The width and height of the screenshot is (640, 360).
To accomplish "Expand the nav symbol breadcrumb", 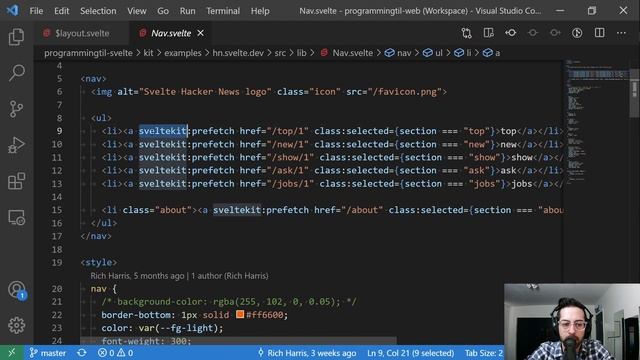I will click(x=398, y=53).
